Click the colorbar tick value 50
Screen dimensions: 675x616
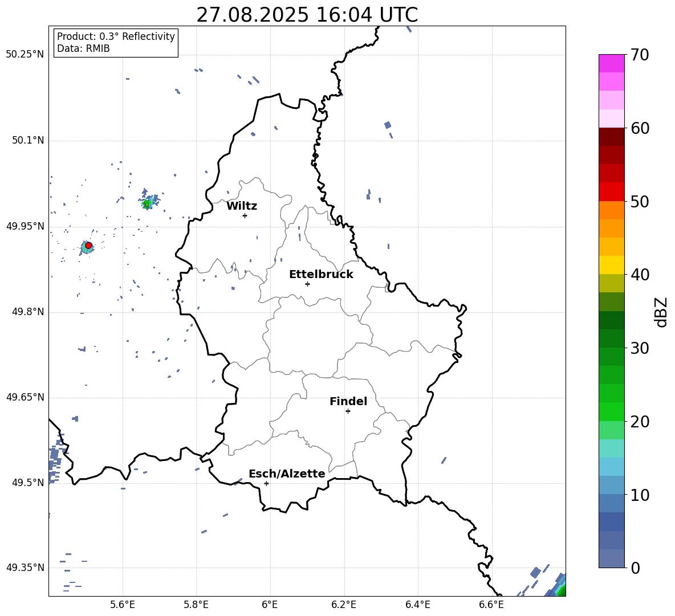(640, 201)
